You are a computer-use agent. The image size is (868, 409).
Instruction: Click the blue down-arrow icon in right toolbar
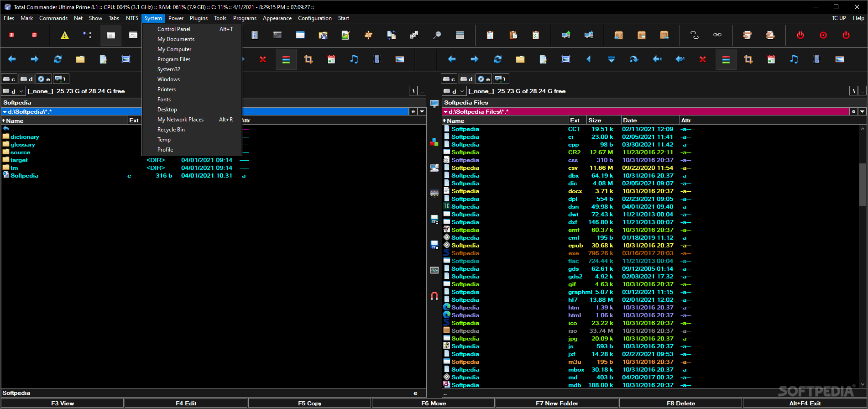pyautogui.click(x=612, y=59)
